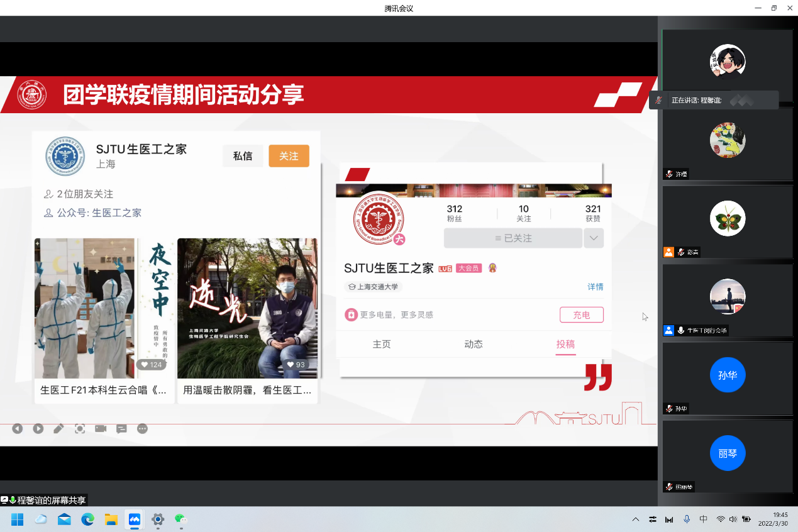Expand the dropdown arrow beside 已关注
The image size is (798, 532).
pyautogui.click(x=594, y=238)
